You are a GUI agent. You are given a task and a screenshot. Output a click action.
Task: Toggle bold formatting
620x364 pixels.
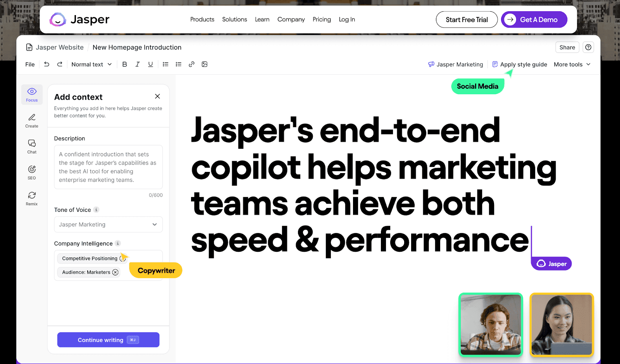(124, 64)
